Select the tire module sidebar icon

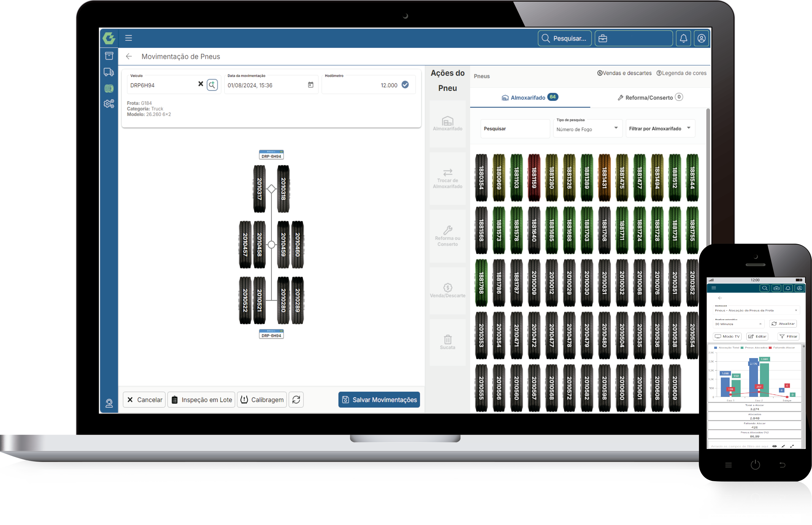tap(109, 89)
